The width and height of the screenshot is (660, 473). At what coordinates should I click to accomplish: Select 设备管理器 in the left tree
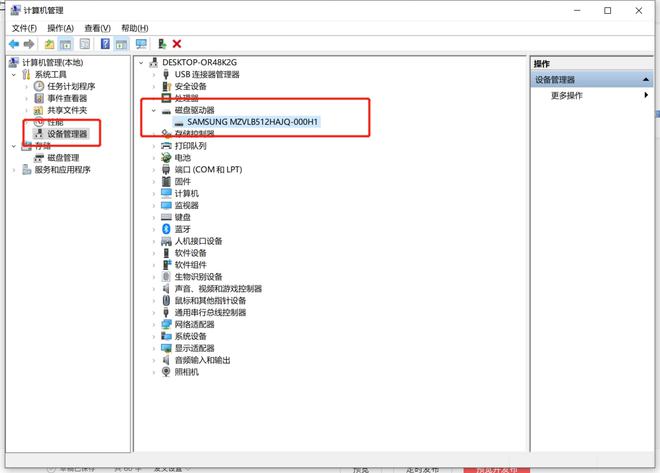tap(67, 134)
